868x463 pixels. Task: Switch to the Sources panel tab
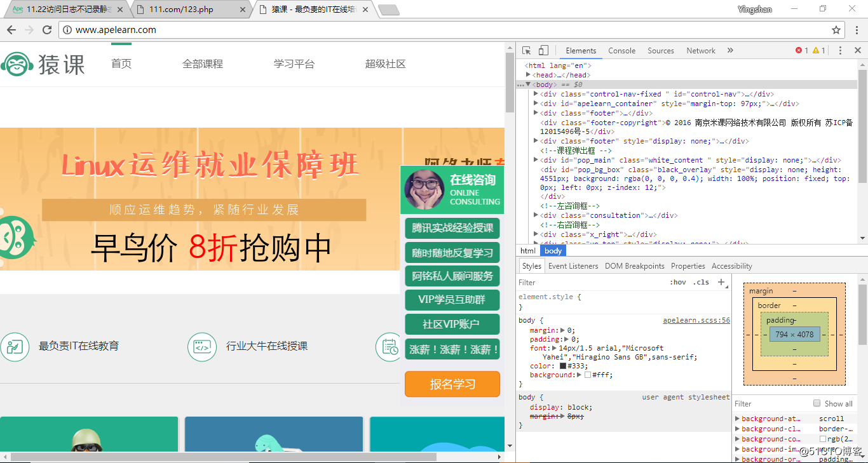pos(661,51)
